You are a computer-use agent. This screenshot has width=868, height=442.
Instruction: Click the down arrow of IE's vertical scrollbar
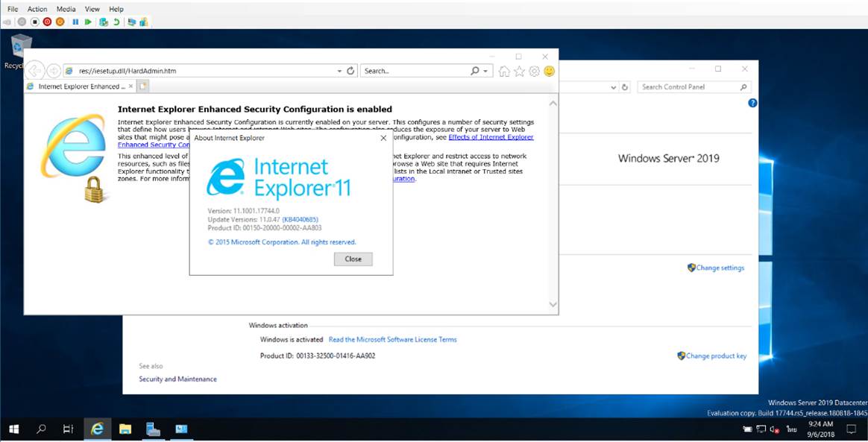click(x=553, y=304)
